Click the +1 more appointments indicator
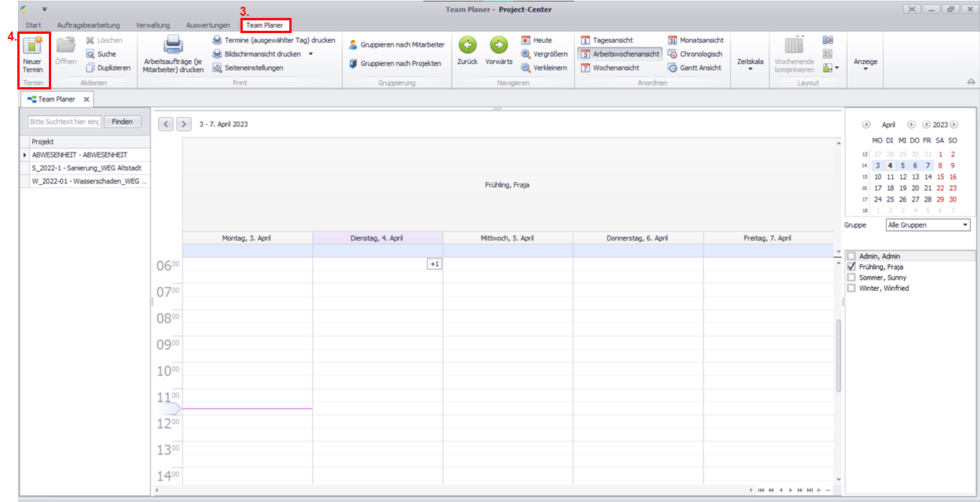This screenshot has height=502, width=980. click(x=434, y=264)
